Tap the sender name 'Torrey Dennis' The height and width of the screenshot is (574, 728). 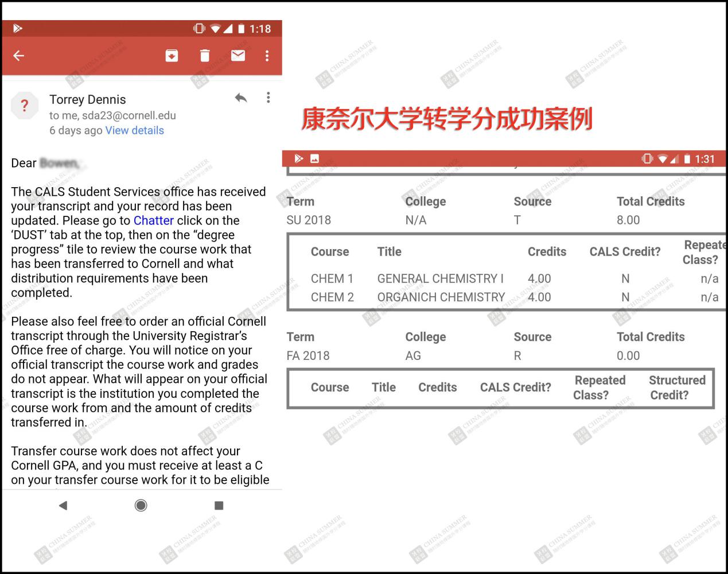(x=87, y=99)
